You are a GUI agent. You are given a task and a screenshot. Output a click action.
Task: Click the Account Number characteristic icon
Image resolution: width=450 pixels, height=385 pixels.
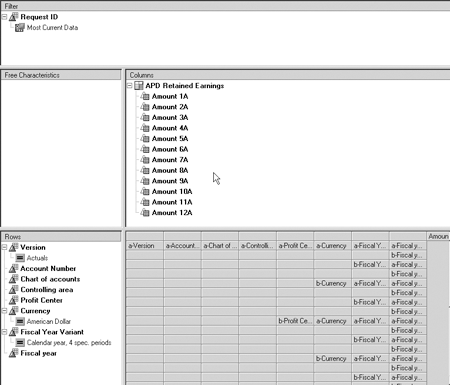14,269
